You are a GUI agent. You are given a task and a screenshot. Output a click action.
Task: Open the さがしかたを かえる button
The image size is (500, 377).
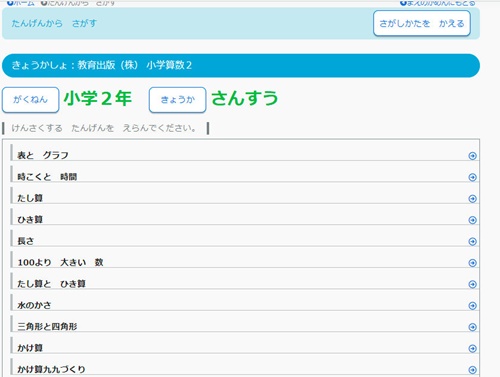(x=422, y=23)
